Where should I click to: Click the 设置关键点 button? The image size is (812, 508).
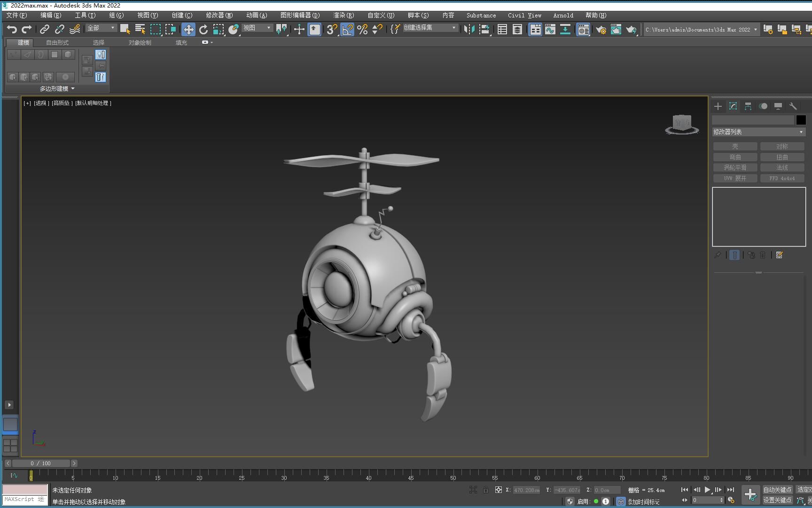(x=777, y=500)
